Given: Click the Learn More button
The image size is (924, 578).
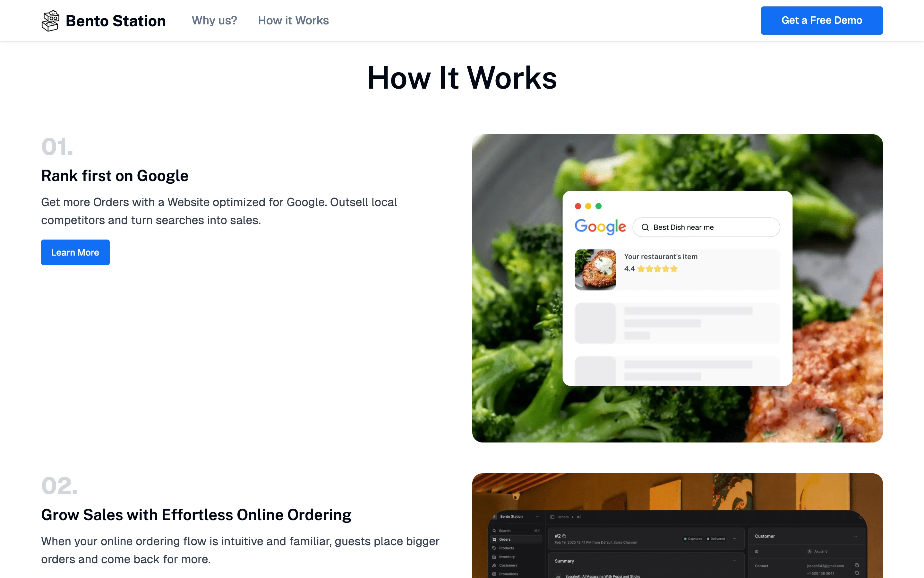Looking at the screenshot, I should pos(75,252).
